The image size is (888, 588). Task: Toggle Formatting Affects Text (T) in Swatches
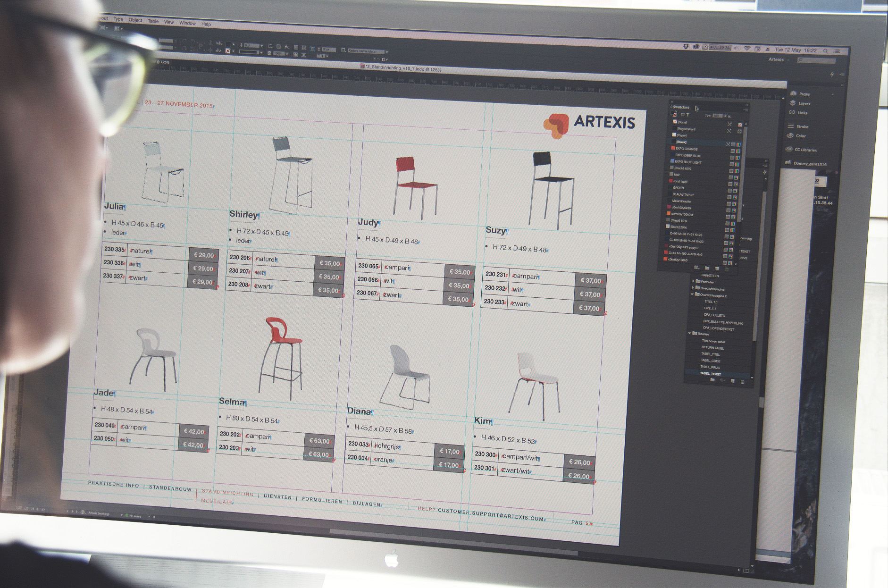[x=687, y=115]
